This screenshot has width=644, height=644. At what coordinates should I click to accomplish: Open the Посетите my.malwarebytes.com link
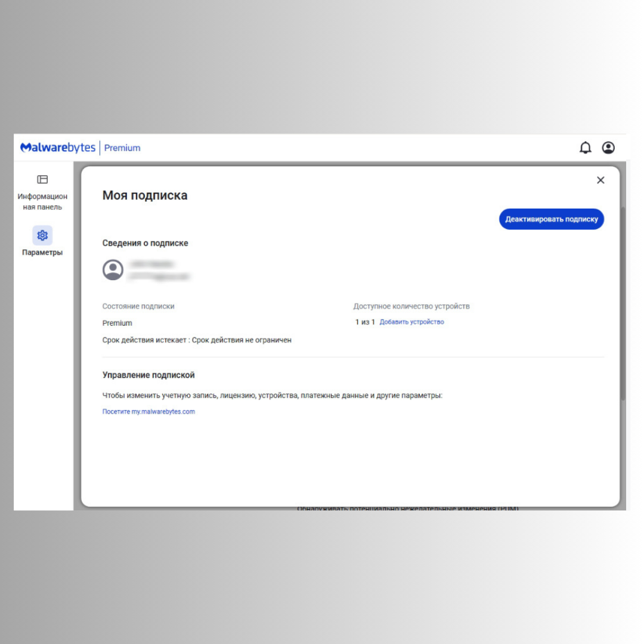point(148,411)
